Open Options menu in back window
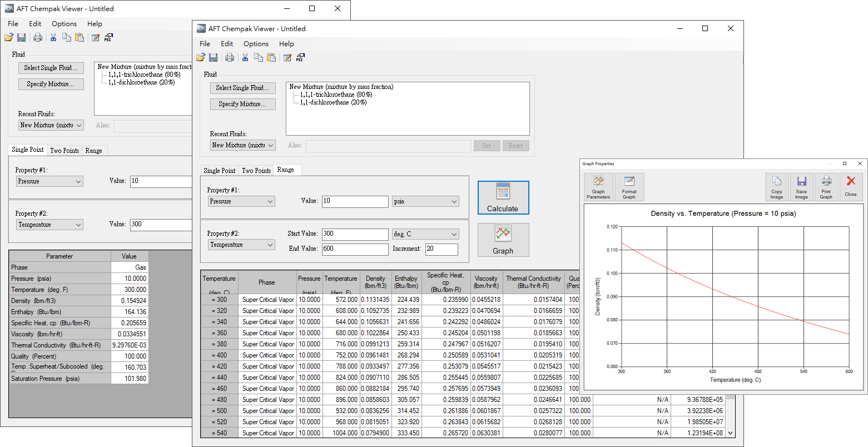This screenshot has width=868, height=447. point(65,24)
